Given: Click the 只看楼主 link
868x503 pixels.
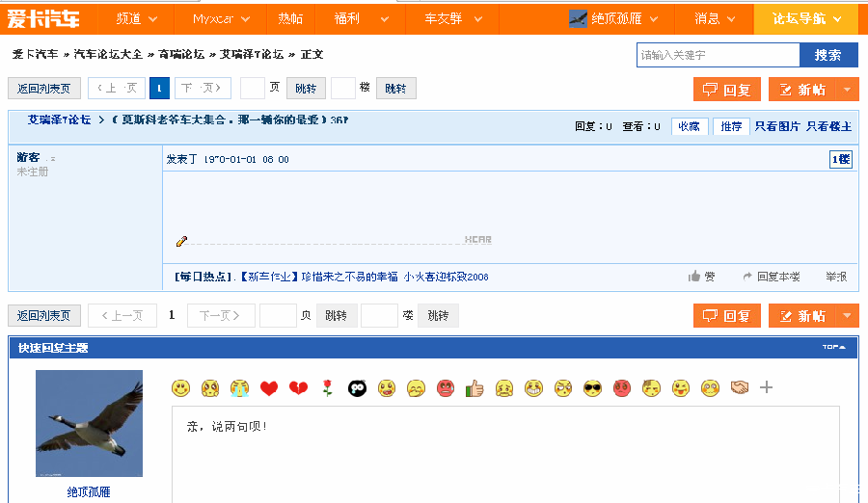Looking at the screenshot, I should 828,126.
